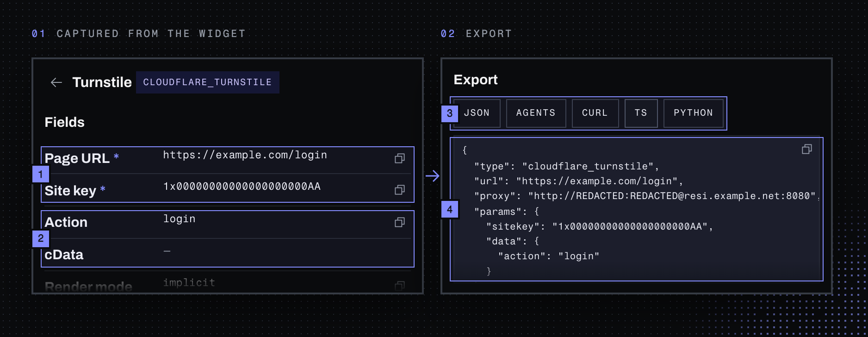Screen dimensions: 868x337
Task: Select the JSON export tab
Action: [x=477, y=113]
